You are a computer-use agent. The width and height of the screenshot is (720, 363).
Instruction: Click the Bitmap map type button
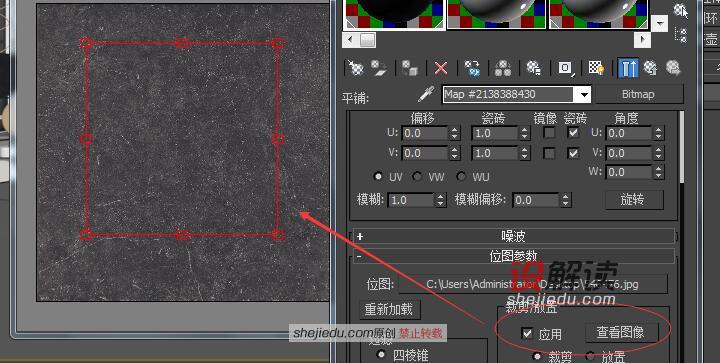[x=638, y=95]
